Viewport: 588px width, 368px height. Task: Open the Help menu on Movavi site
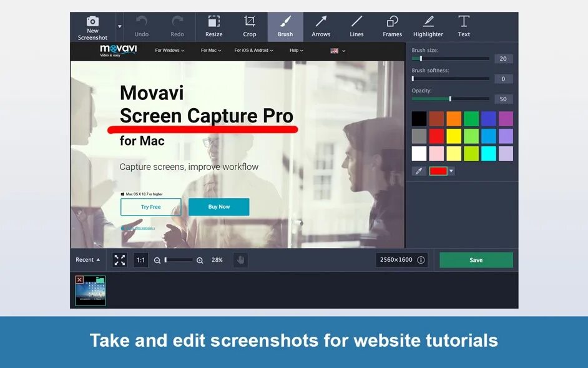pyautogui.click(x=296, y=51)
